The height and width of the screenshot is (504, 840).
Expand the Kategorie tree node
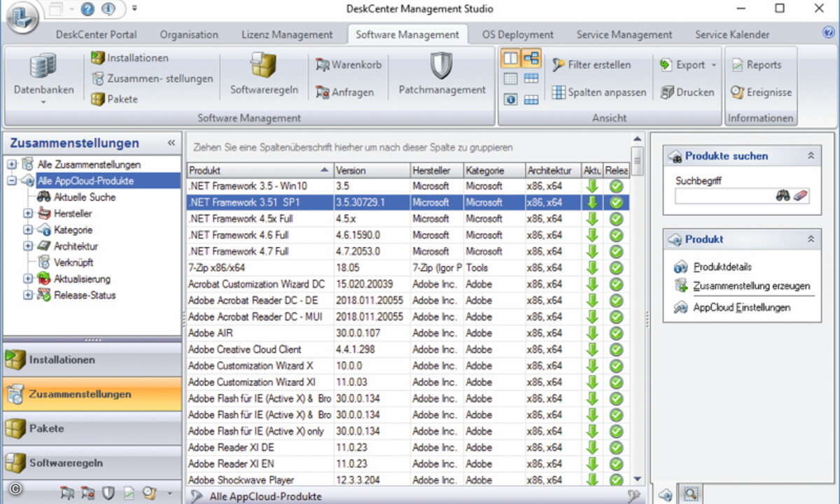click(28, 230)
